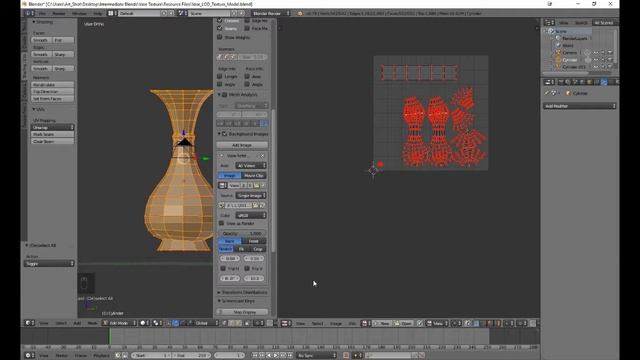
Task: Adjust the Opacity slider
Action: coord(242,233)
